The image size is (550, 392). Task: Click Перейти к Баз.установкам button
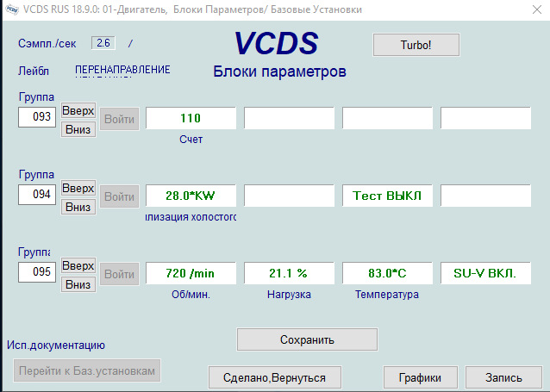point(87,370)
